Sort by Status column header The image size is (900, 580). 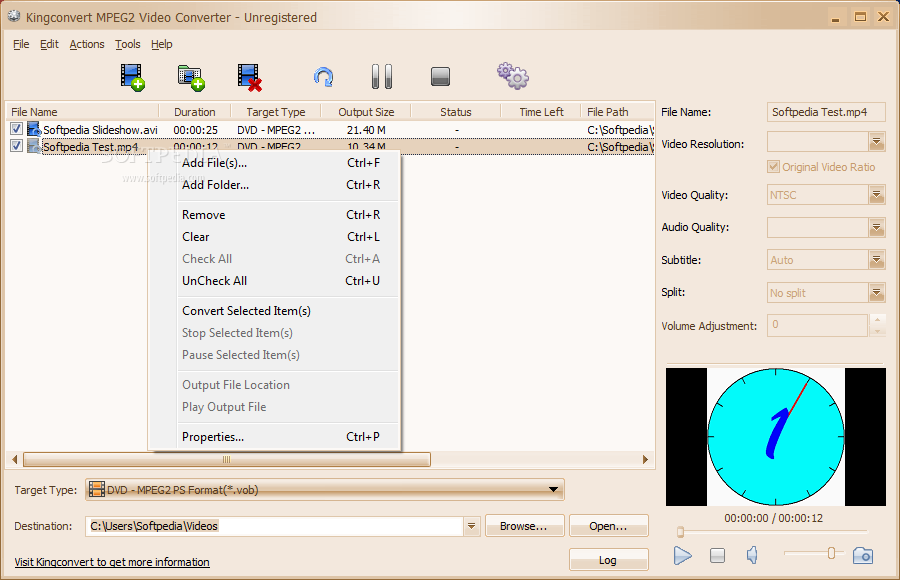tap(456, 112)
